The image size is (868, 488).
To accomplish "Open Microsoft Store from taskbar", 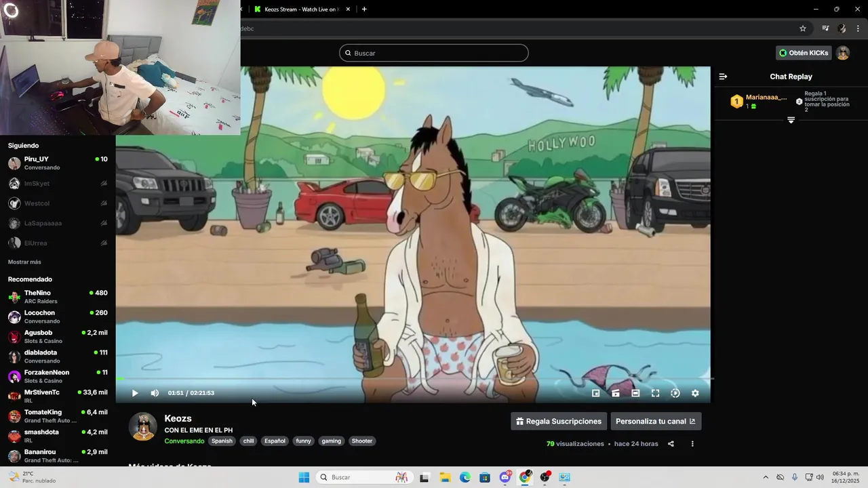I will [485, 477].
